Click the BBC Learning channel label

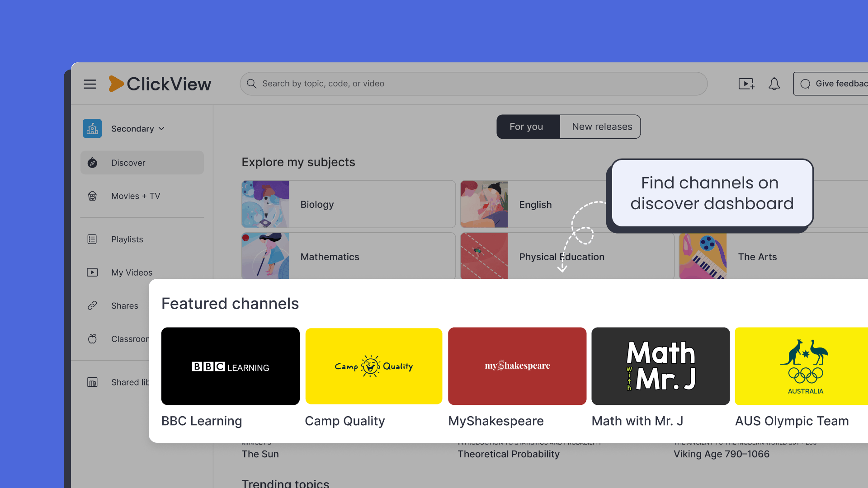pos(202,421)
